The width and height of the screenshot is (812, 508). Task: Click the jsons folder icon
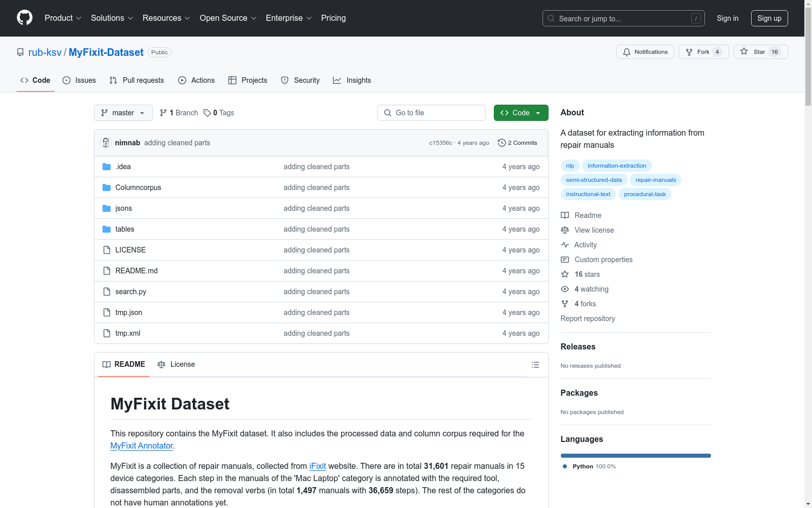tap(107, 208)
